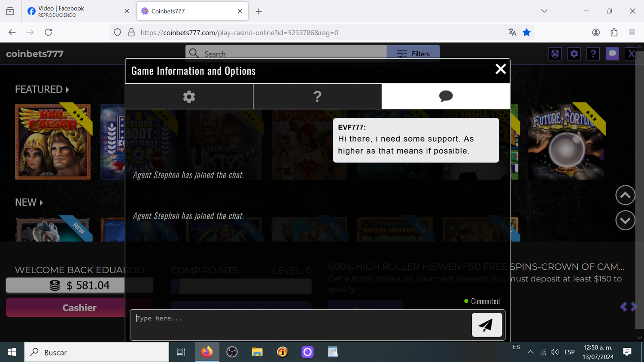Click the coinbets777 logo

click(x=35, y=54)
